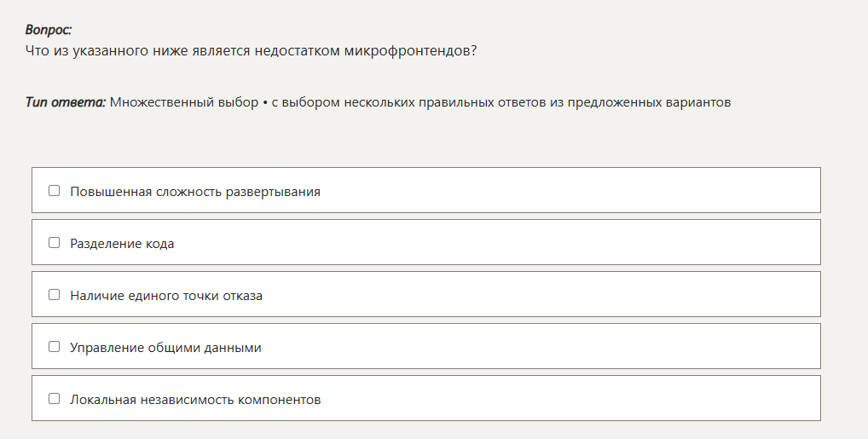
Task: Click blank area of 'Управление общими данными' row
Action: 554,347
